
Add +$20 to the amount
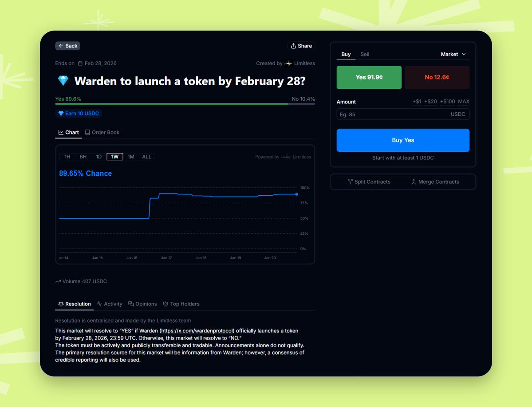pyautogui.click(x=430, y=102)
